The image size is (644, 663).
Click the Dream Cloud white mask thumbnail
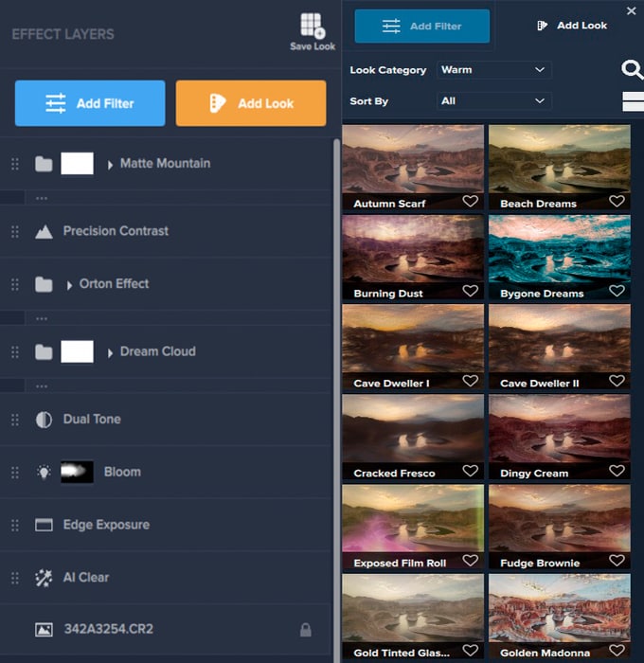click(77, 351)
